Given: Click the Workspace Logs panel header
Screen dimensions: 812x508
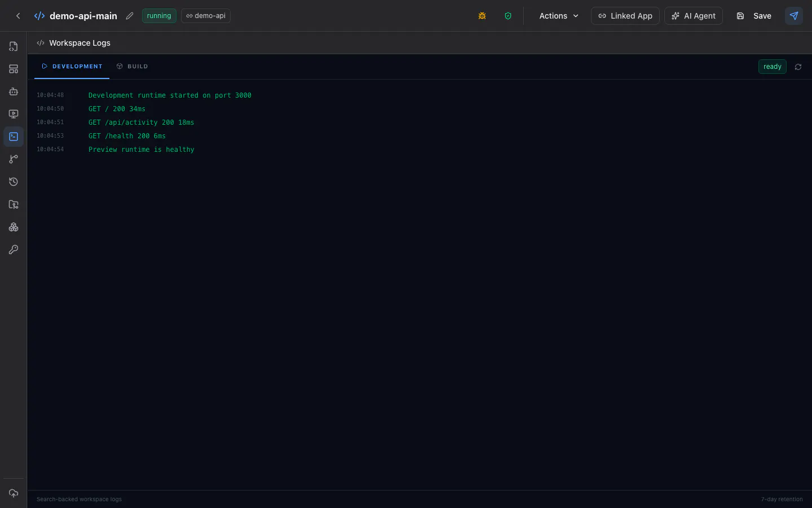Looking at the screenshot, I should pos(80,43).
